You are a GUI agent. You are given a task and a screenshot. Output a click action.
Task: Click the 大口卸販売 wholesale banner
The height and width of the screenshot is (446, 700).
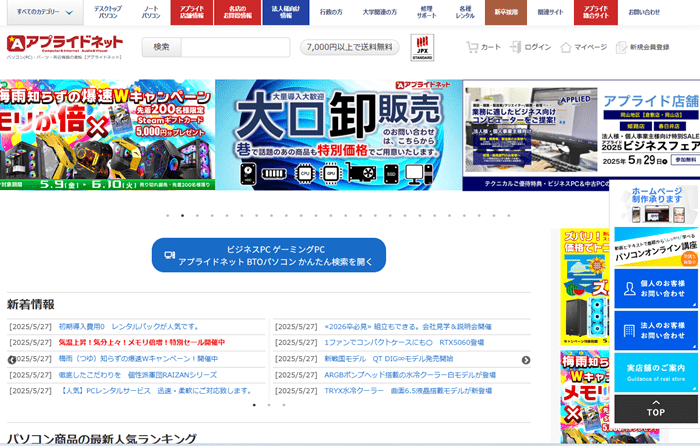tap(338, 135)
